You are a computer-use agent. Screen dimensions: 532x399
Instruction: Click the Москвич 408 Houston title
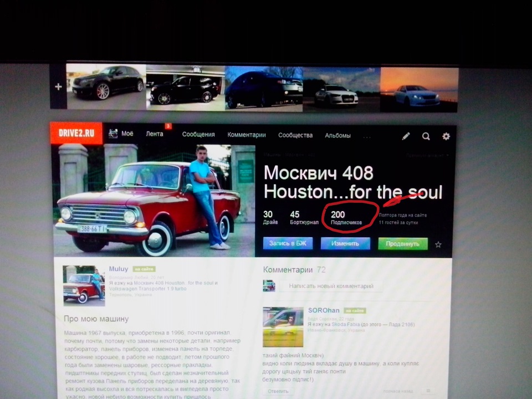coord(353,182)
